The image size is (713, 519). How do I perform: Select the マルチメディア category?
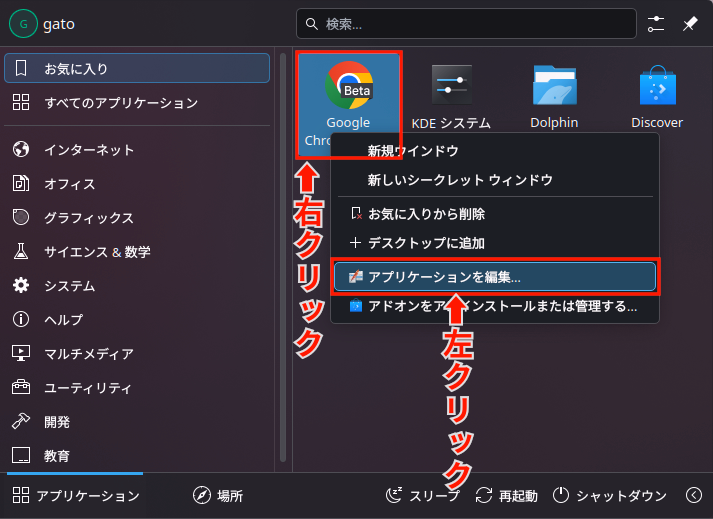(137, 353)
